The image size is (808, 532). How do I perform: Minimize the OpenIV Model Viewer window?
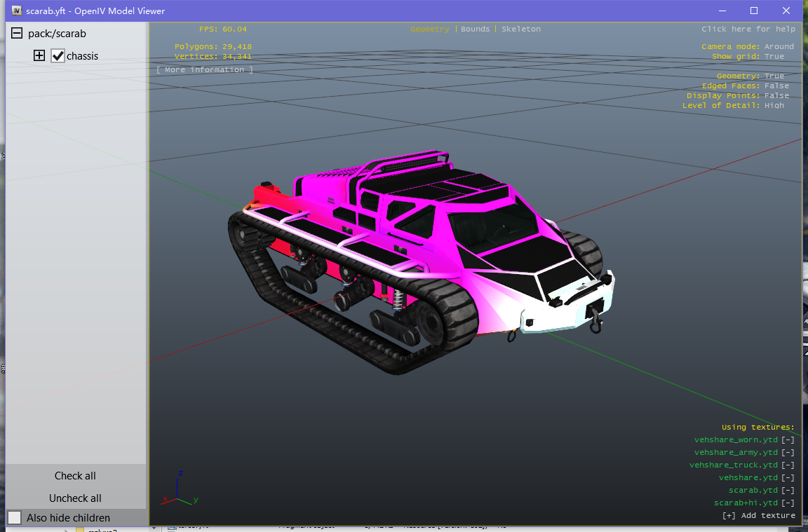(x=722, y=11)
